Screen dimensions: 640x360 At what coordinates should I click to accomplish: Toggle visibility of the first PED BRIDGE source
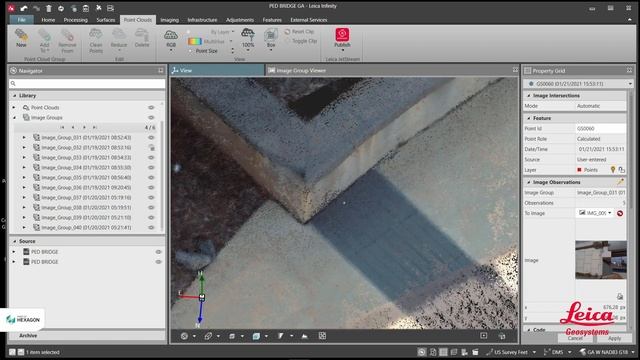158,252
